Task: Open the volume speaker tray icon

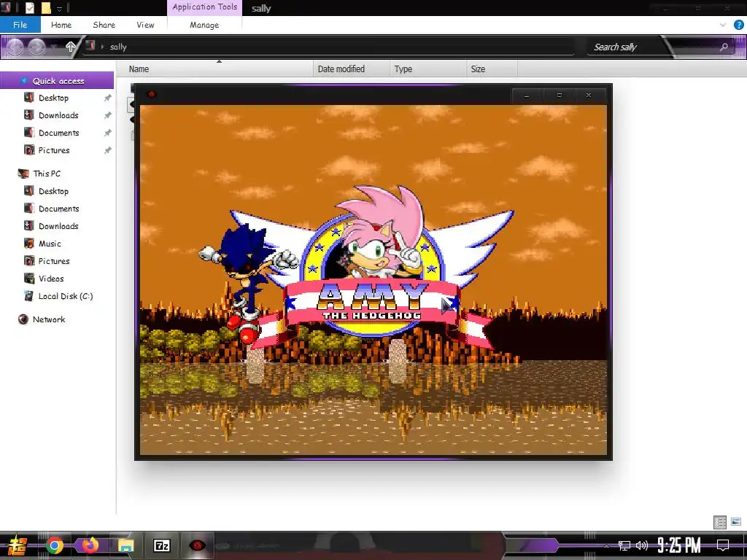Action: click(x=642, y=545)
